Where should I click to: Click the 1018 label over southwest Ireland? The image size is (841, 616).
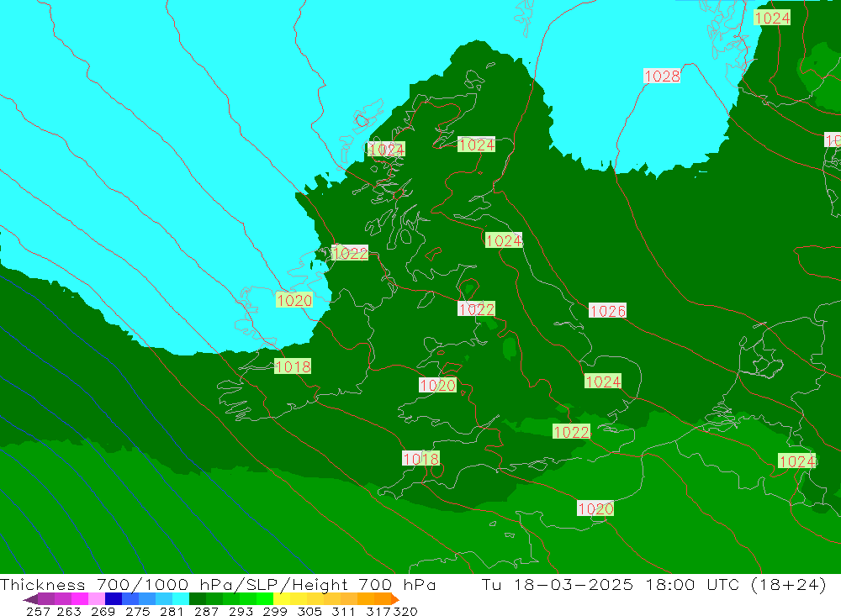pyautogui.click(x=293, y=366)
